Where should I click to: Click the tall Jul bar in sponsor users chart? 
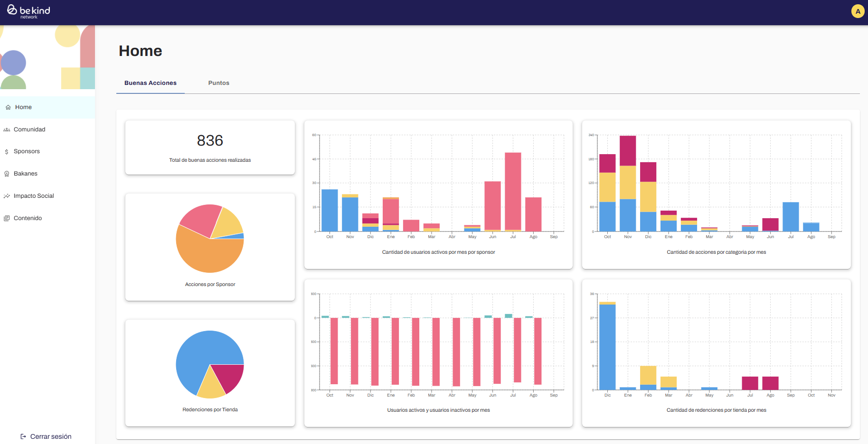(x=513, y=190)
